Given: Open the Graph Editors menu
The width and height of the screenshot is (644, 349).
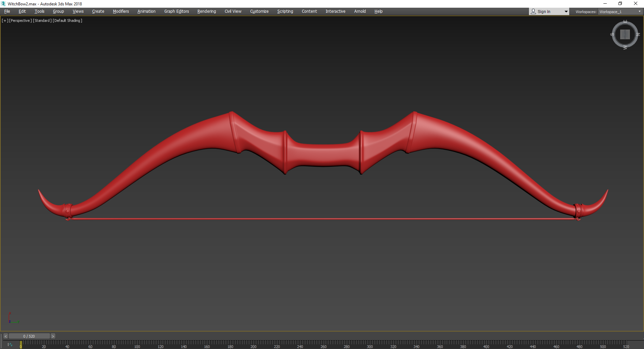Looking at the screenshot, I should 177,11.
